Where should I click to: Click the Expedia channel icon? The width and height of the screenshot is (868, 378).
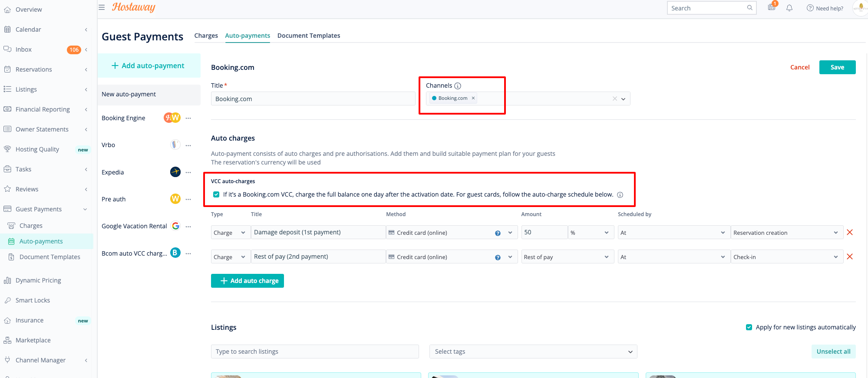(x=175, y=172)
